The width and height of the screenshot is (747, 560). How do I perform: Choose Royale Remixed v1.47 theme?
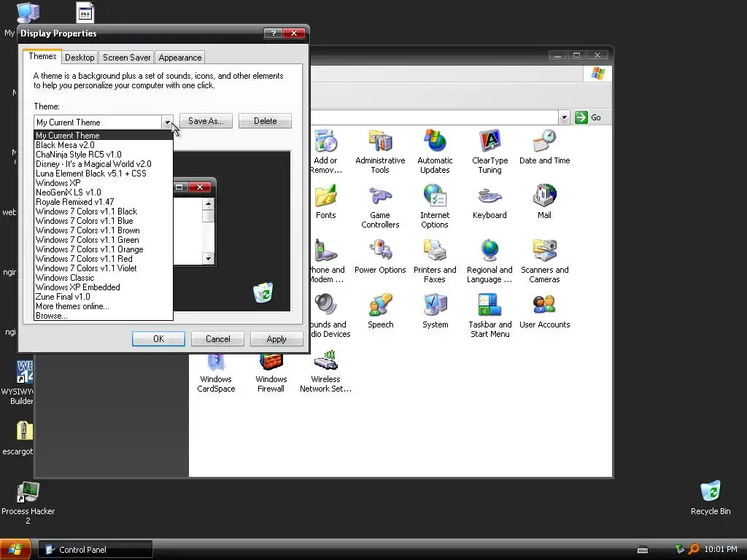pyautogui.click(x=104, y=202)
